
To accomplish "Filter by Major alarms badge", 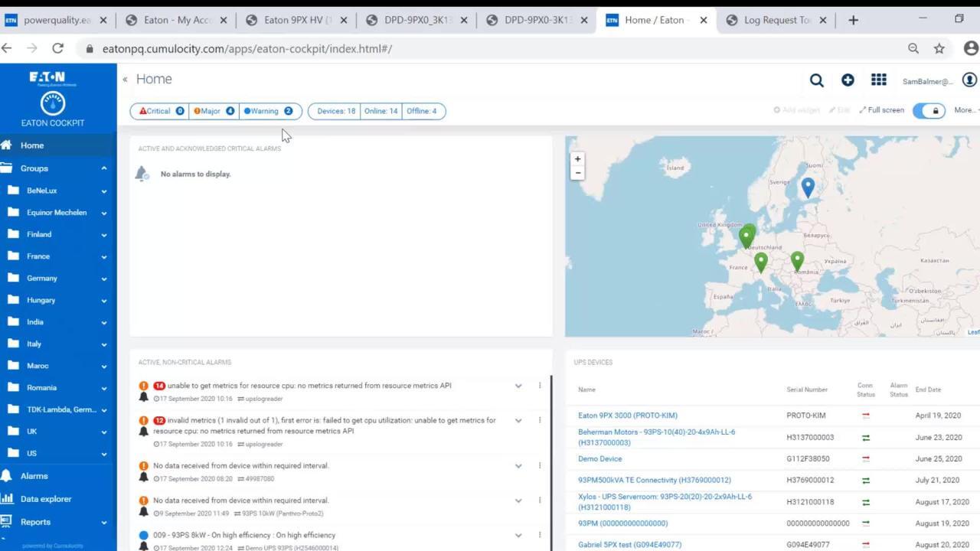I will (x=214, y=111).
